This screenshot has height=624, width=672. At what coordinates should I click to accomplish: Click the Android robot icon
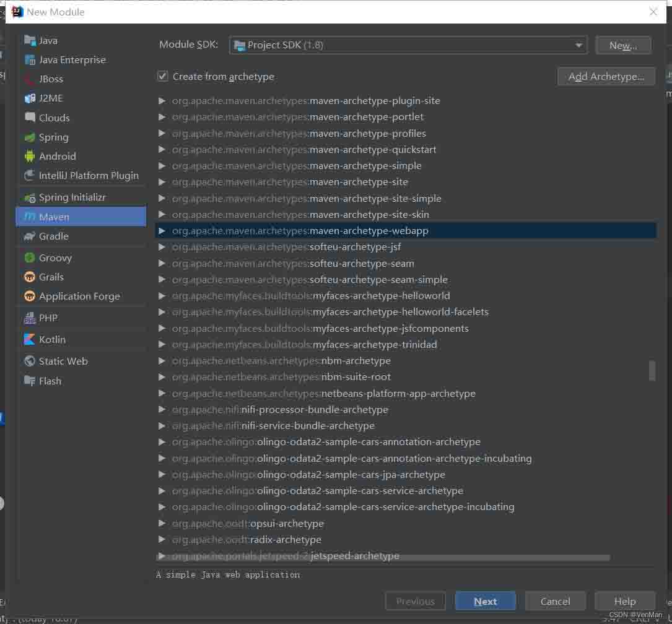(x=30, y=157)
